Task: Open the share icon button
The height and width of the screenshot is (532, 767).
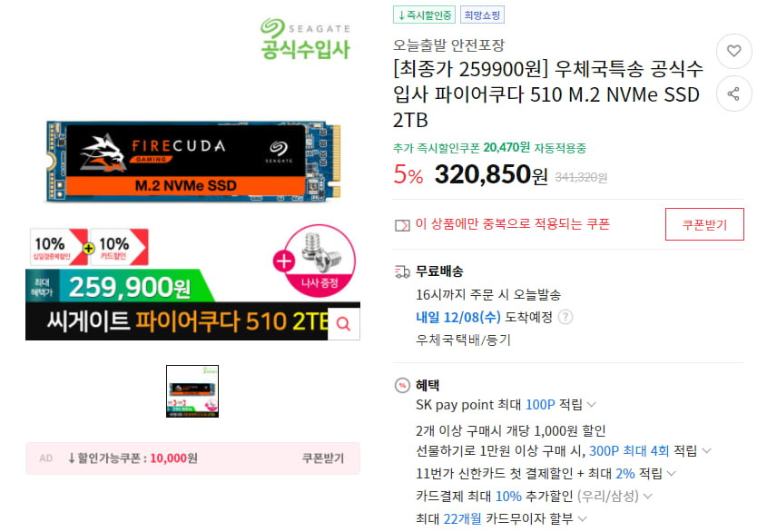Action: pos(733,94)
